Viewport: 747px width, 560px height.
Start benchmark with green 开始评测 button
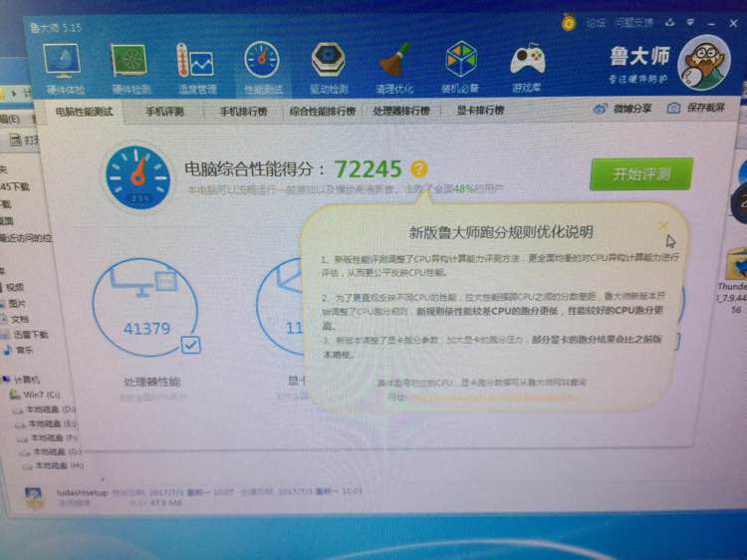point(641,174)
